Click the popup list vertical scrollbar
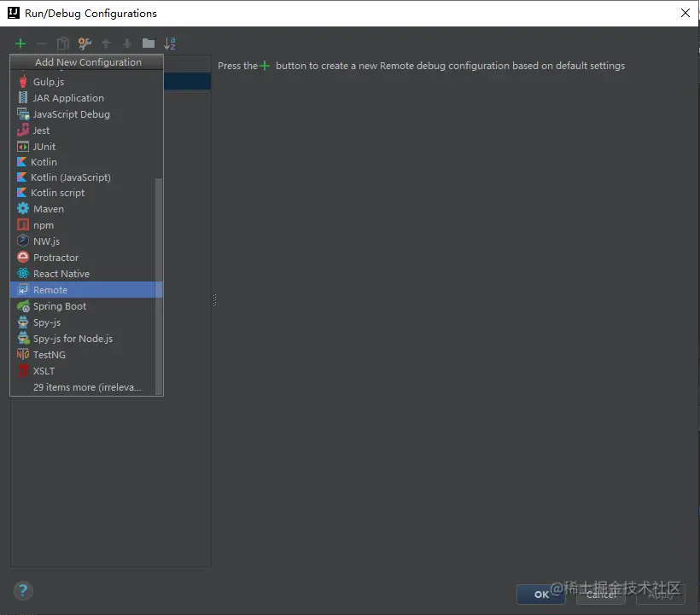The image size is (700, 615). pyautogui.click(x=159, y=287)
